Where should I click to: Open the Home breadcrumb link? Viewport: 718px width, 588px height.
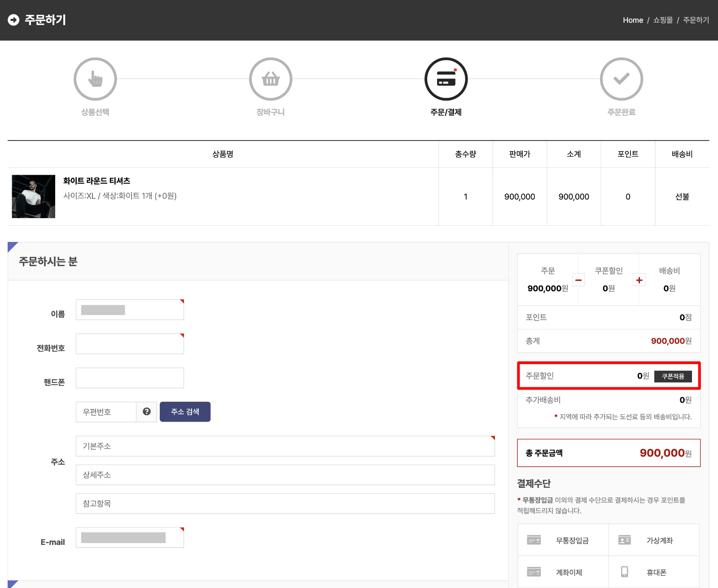pos(633,20)
